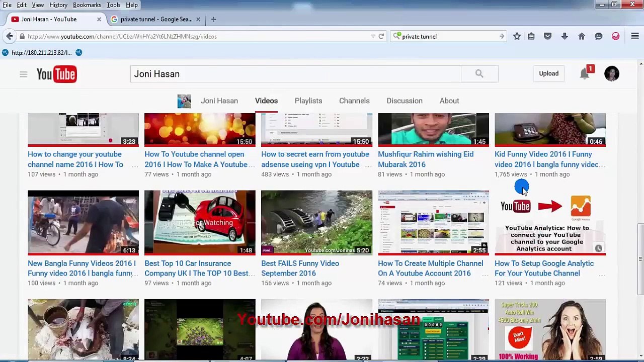Play the 2:55 Create Multiple Channel thumbnail
Screen dimensions: 644x362
point(433,222)
